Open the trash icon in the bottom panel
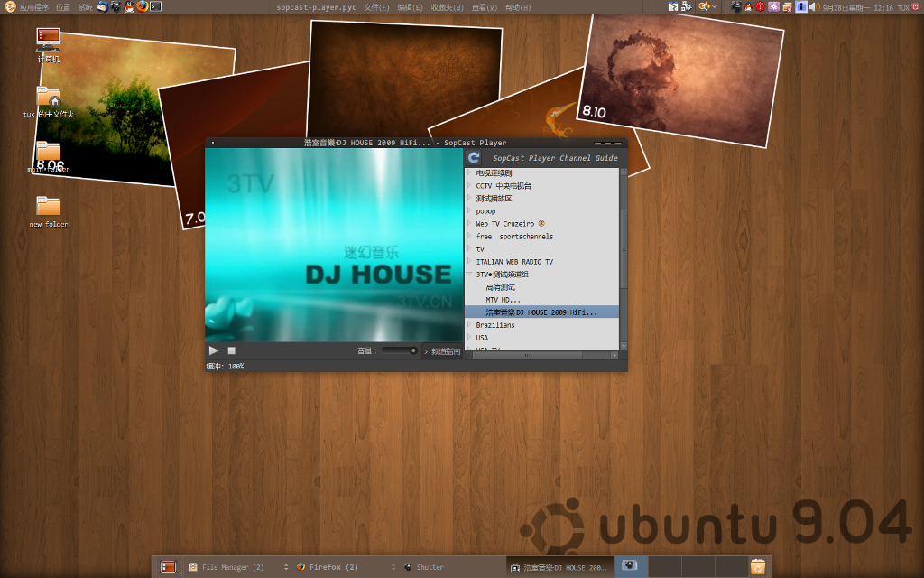This screenshot has width=924, height=578. pos(758,567)
